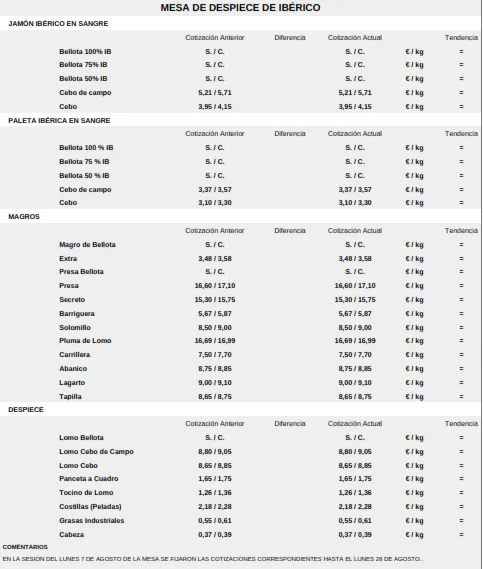Select Secreto previous price 15,30 / 15,75
This screenshot has height=569, width=483.
click(x=215, y=300)
